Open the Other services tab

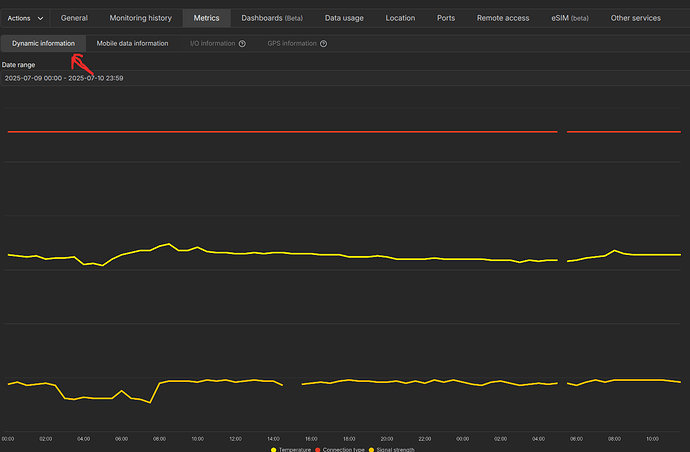[635, 18]
